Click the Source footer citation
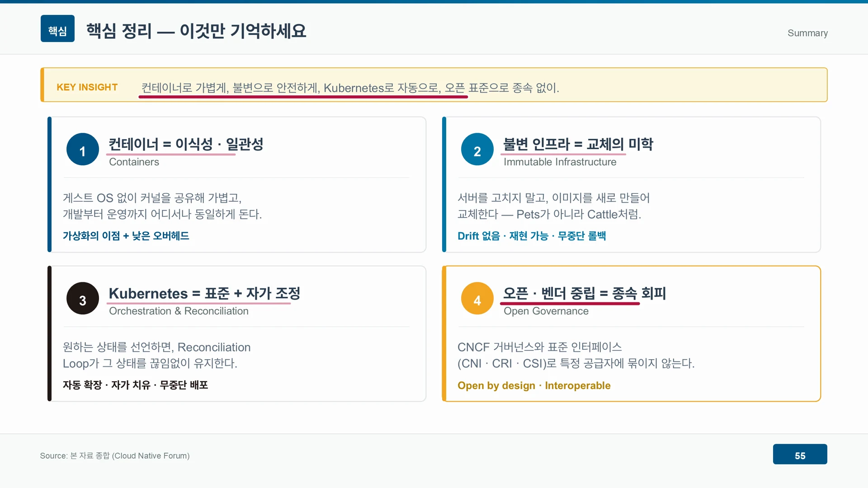 click(x=115, y=455)
